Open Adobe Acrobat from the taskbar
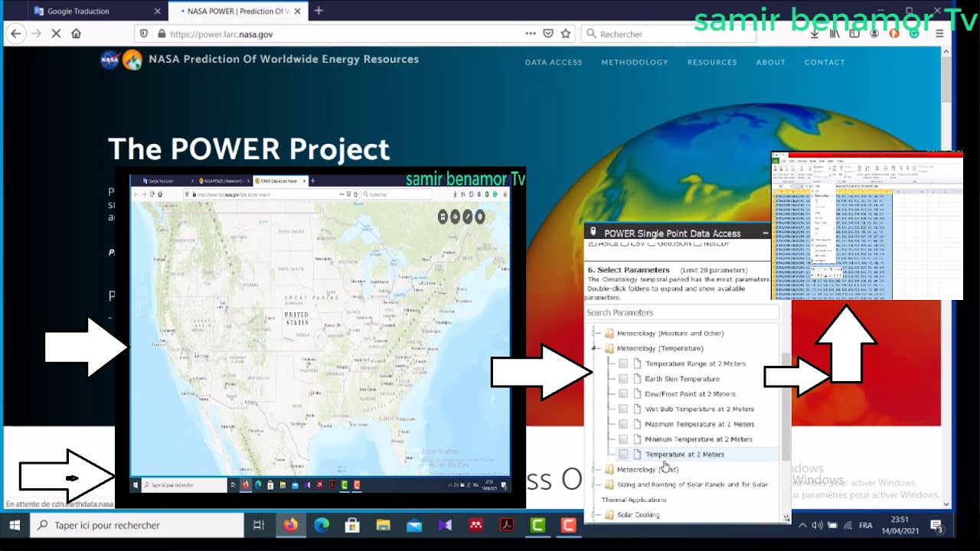The height and width of the screenshot is (551, 980). [506, 525]
